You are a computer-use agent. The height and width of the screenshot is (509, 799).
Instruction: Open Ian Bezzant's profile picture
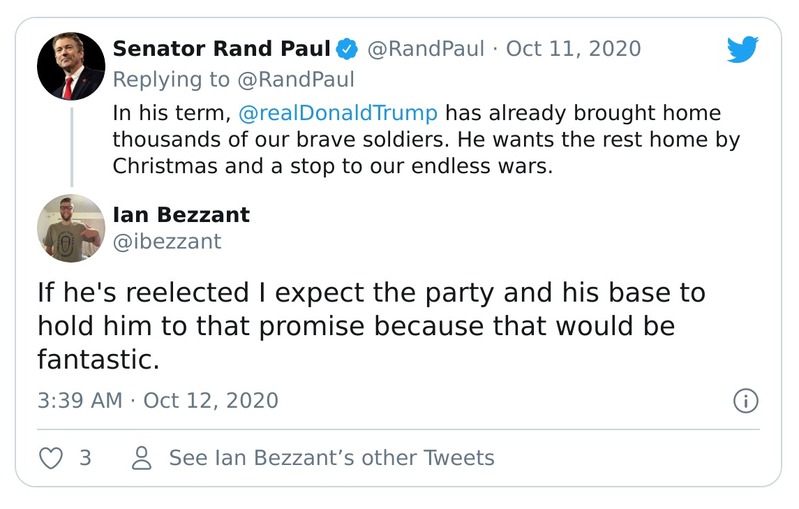[x=71, y=228]
